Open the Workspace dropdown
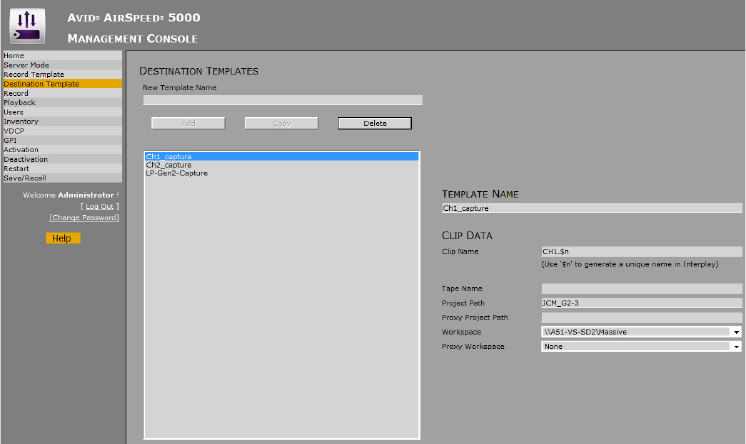 (641, 332)
